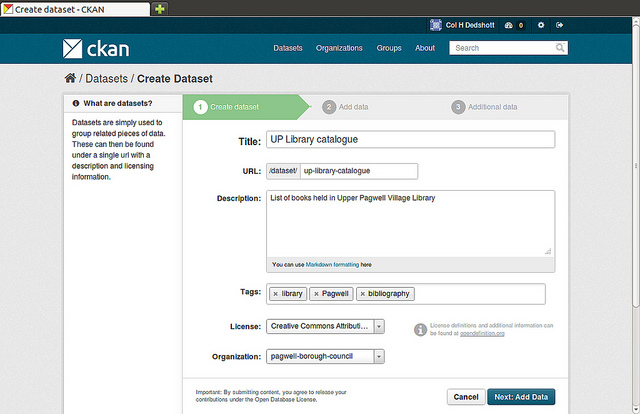Image resolution: width=640 pixels, height=414 pixels.
Task: Open the dashboard icon with notification count
Action: pos(514,25)
